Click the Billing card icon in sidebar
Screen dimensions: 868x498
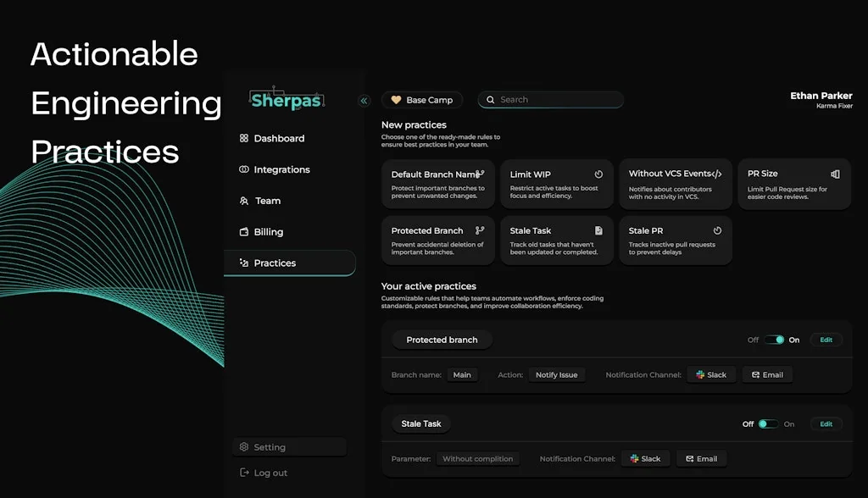243,231
